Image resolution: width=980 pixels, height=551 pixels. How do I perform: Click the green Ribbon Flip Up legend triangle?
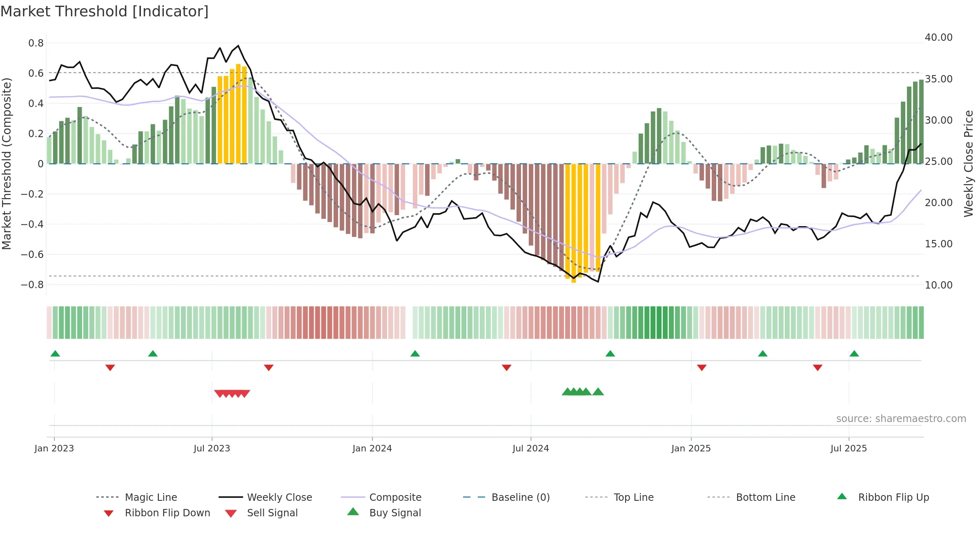tap(842, 496)
